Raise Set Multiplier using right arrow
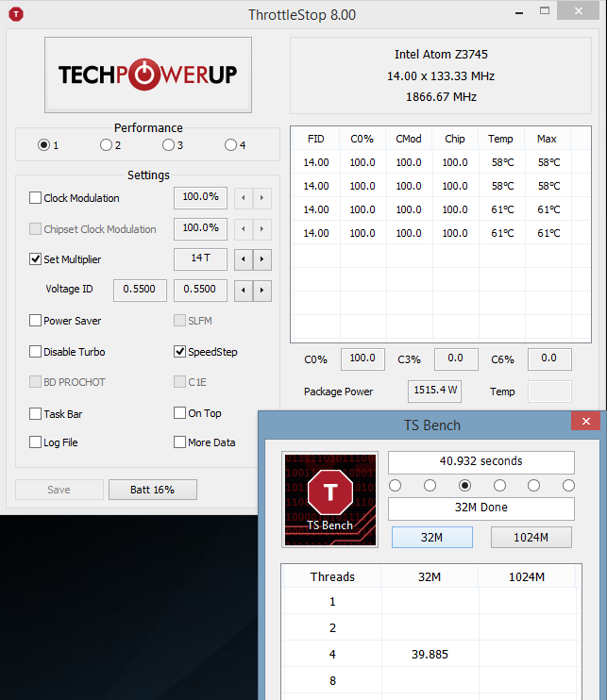 point(262,258)
